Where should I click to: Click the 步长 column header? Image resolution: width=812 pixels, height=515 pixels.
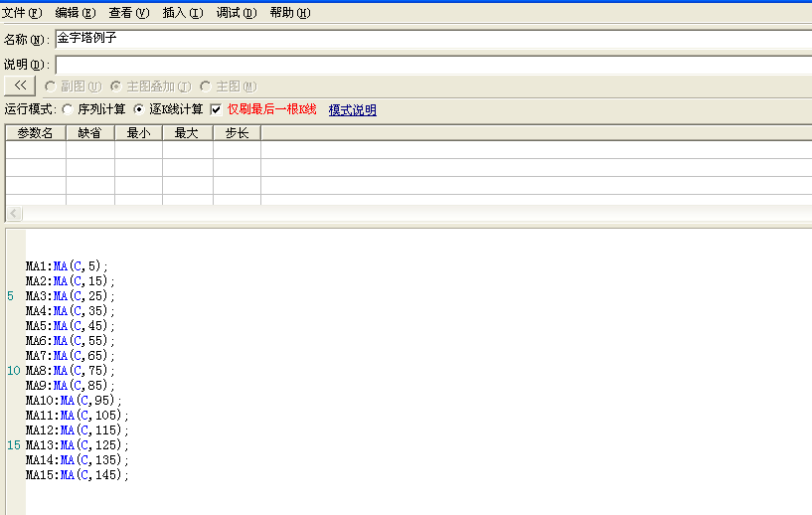click(237, 133)
